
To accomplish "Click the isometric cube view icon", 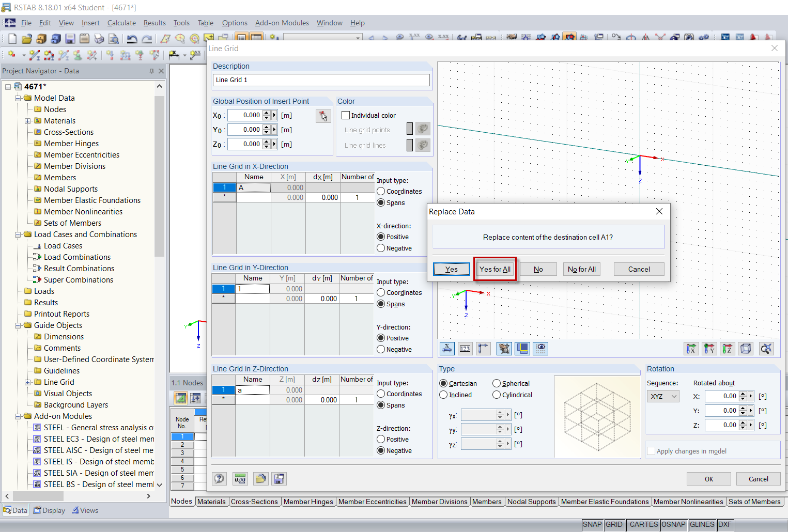I will (746, 349).
